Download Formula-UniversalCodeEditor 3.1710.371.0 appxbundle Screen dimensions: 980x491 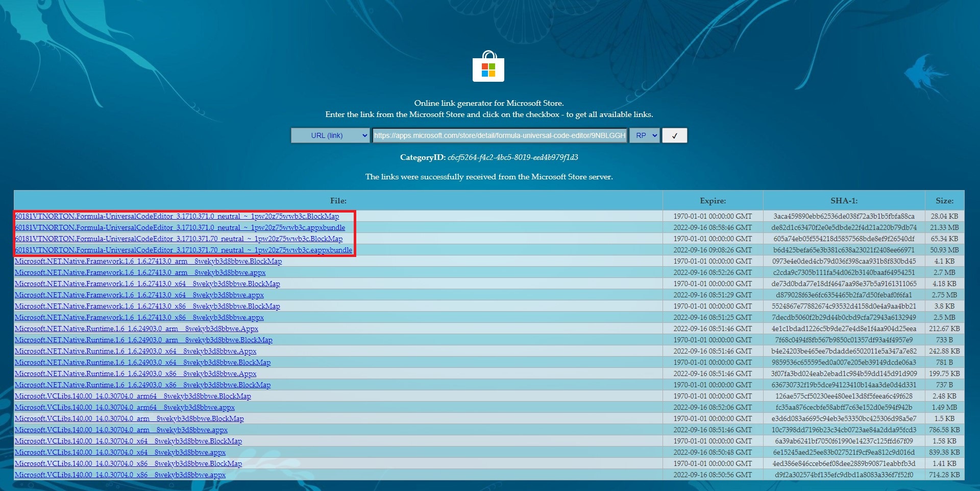pyautogui.click(x=180, y=227)
